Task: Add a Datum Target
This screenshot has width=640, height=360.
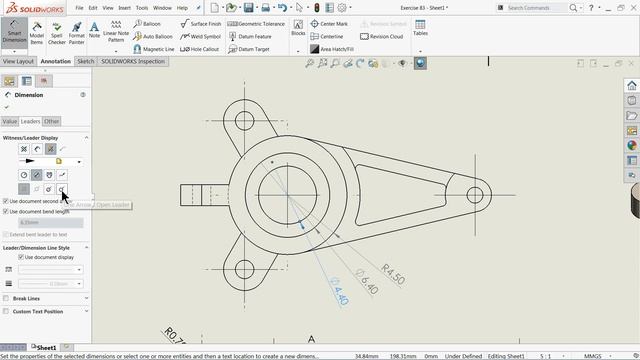Action: (249, 49)
